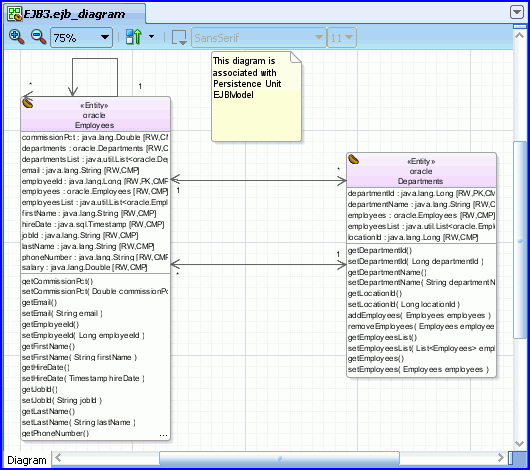Select the getLocationId() method
Viewport: 530px width, 470px height.
[x=375, y=293]
